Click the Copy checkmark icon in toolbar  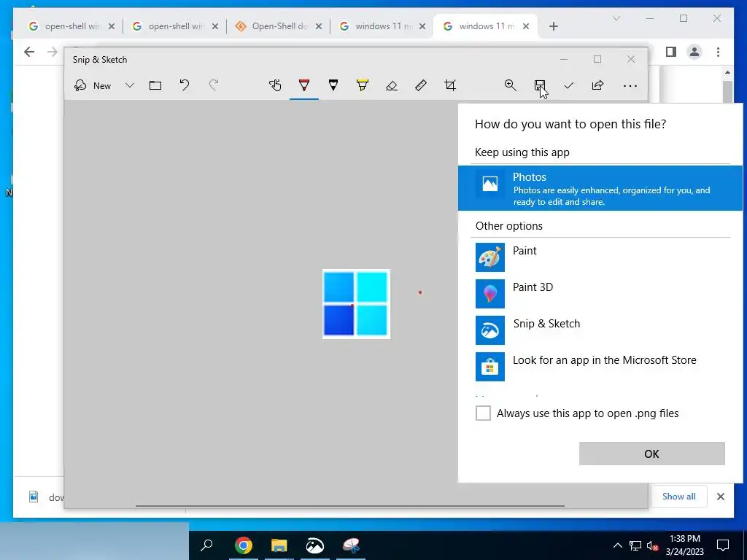[x=569, y=86]
